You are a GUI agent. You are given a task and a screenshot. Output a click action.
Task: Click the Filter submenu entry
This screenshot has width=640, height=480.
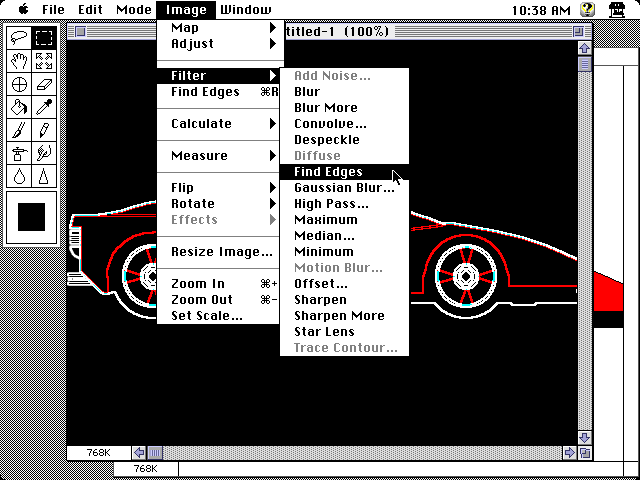(x=220, y=76)
